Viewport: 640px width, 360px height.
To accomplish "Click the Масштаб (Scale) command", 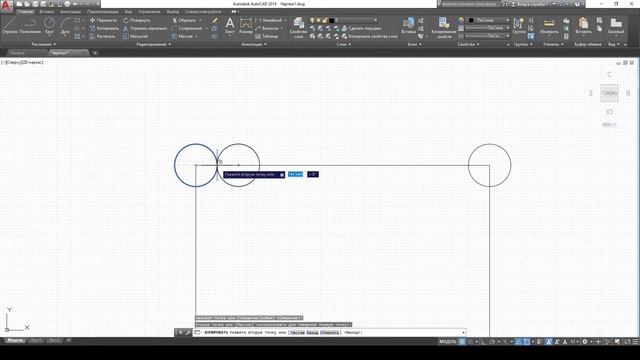I will [x=136, y=36].
